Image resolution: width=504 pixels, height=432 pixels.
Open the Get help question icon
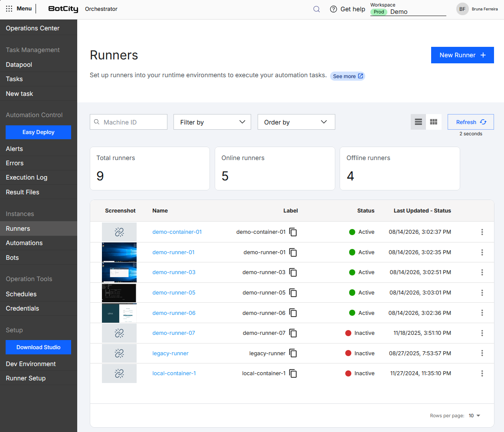(x=333, y=9)
